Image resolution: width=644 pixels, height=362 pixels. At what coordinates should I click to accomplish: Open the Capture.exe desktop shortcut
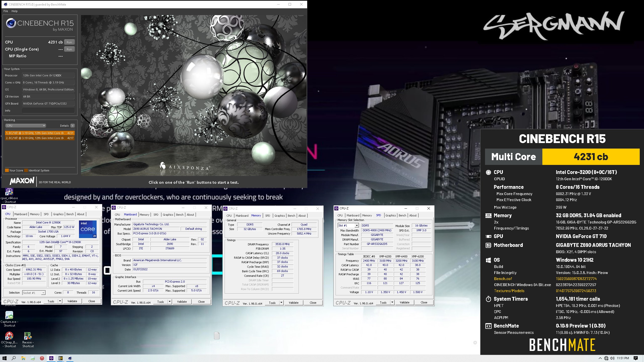tap(9, 319)
